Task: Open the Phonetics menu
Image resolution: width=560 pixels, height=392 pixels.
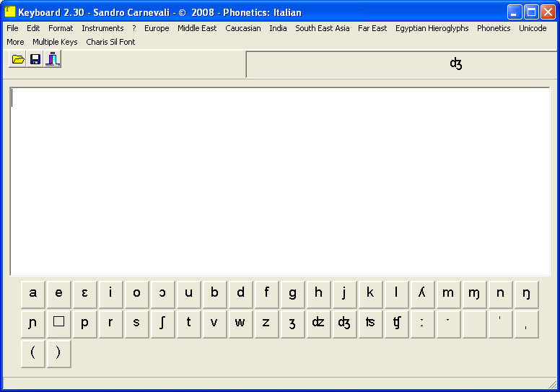Action: click(494, 28)
